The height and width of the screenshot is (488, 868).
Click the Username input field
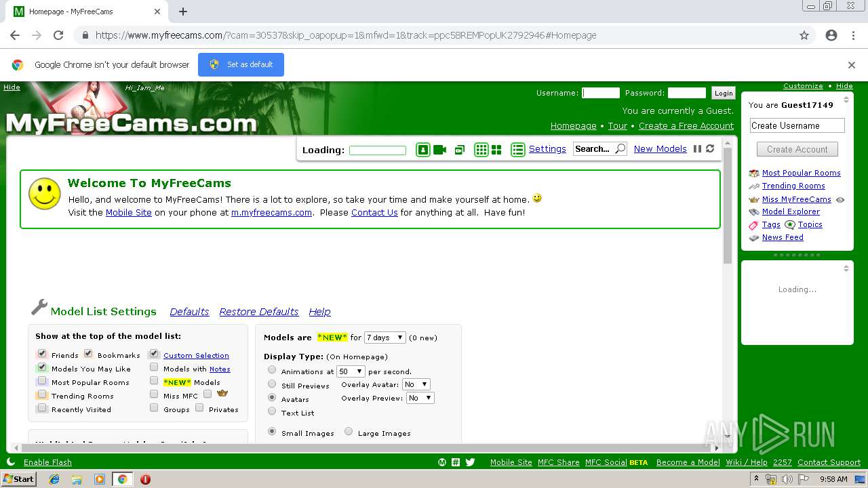click(601, 93)
